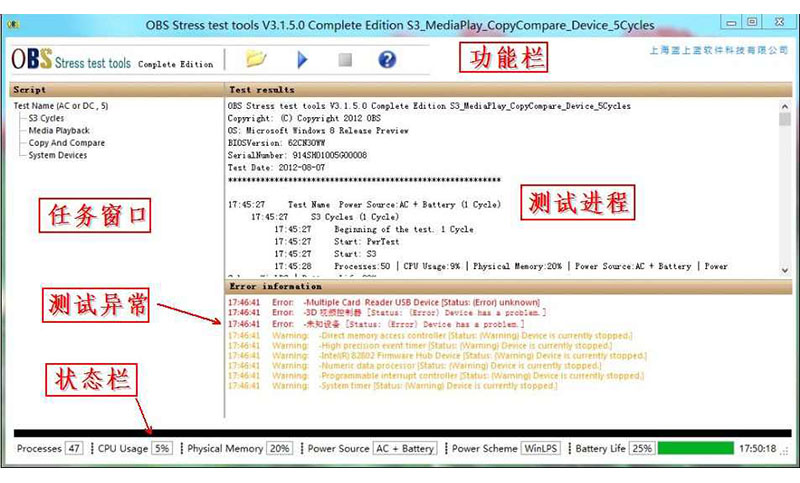
Task: Click Power Scheme WinLPS field
Action: [541, 448]
